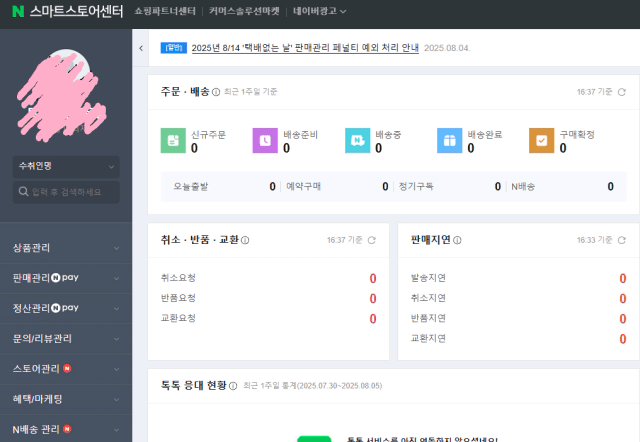
Task: Open the 네이버광고 dropdown in header
Action: pos(320,11)
